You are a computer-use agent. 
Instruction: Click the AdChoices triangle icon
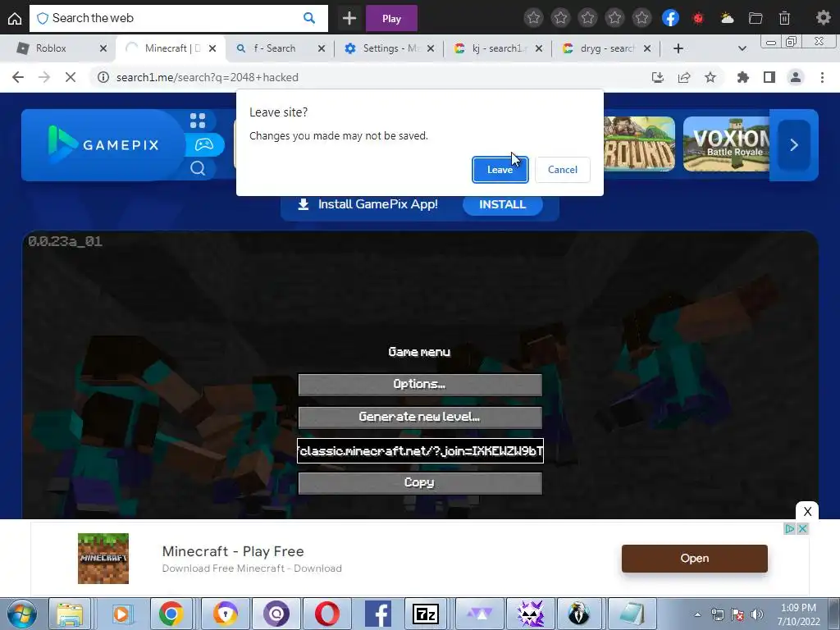[790, 529]
